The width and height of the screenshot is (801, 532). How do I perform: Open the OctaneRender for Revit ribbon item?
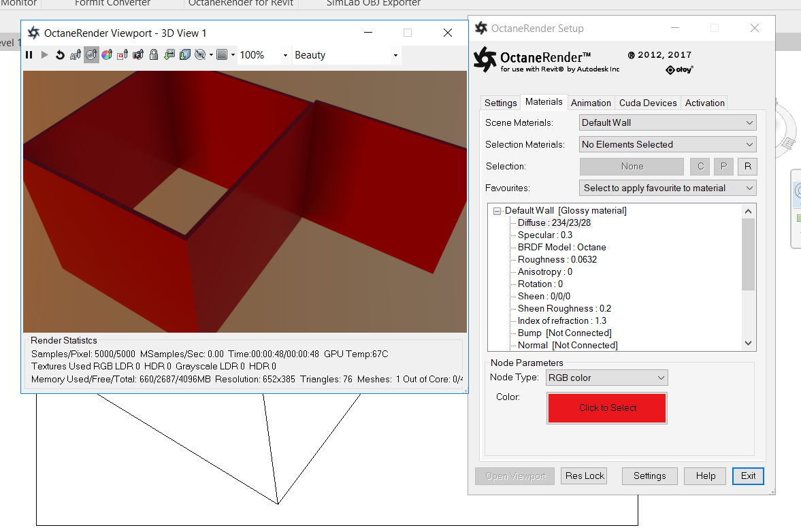[241, 3]
